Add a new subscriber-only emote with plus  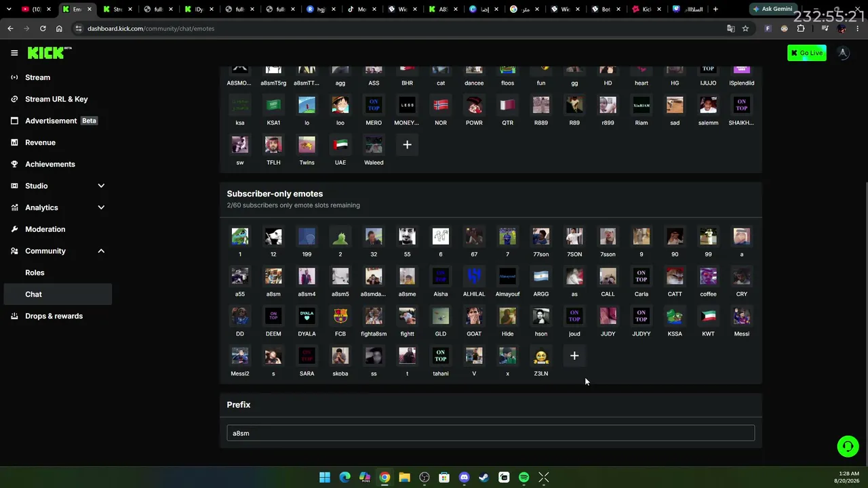coord(574,356)
